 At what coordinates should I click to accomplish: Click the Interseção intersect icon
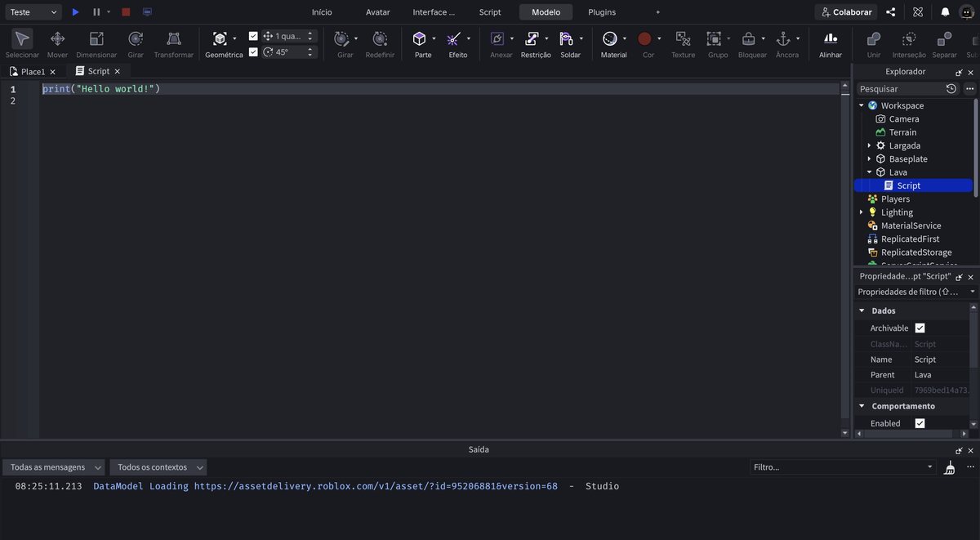[x=909, y=38]
